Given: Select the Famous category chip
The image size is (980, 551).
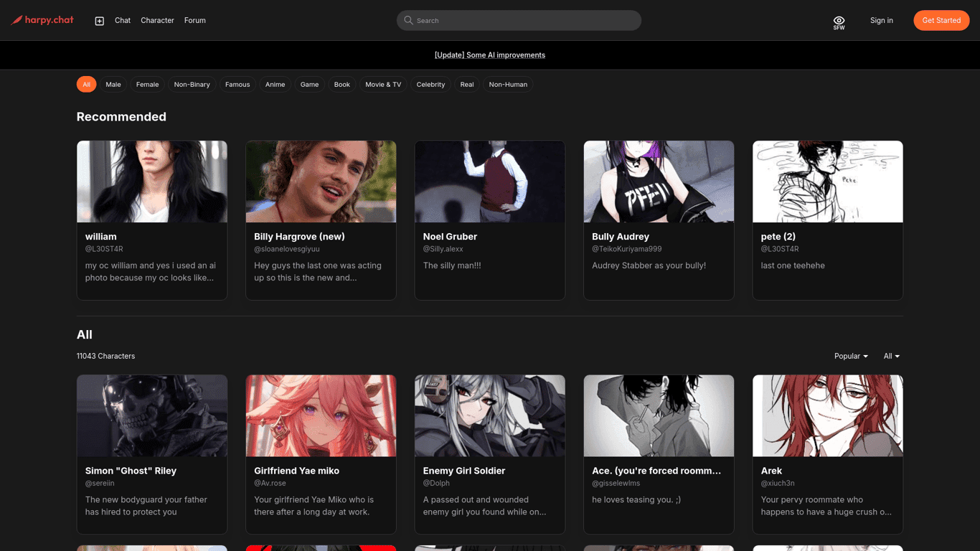Looking at the screenshot, I should (x=237, y=85).
